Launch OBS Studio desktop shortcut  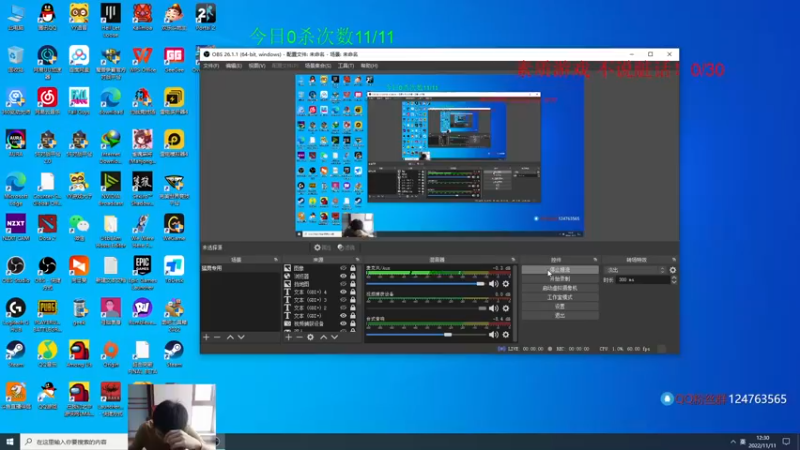[16, 270]
